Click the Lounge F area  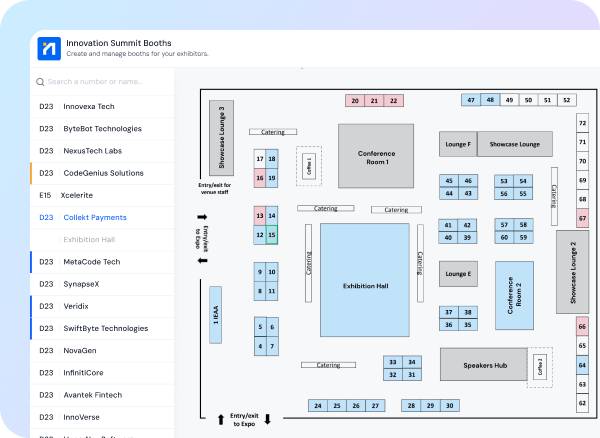458,144
